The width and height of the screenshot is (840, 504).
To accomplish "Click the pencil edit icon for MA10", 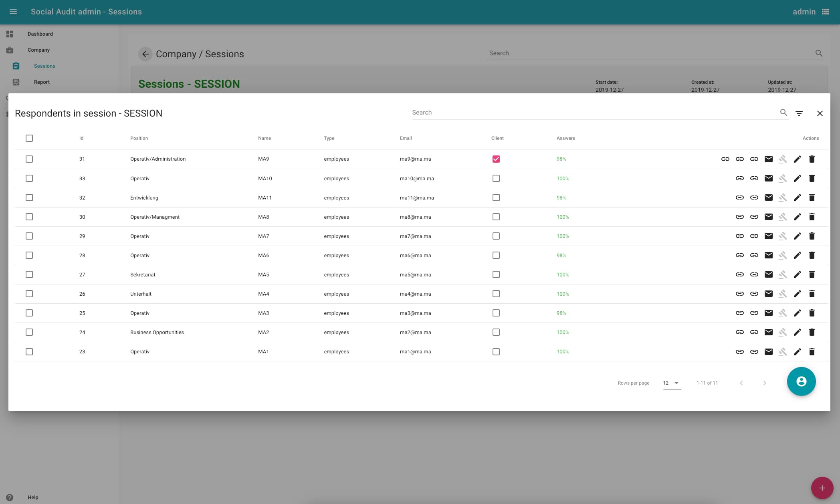I will [797, 178].
